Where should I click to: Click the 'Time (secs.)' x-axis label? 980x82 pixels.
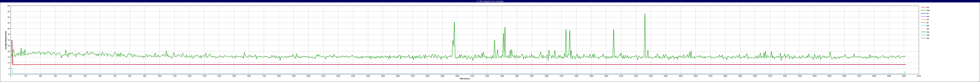coord(465,79)
